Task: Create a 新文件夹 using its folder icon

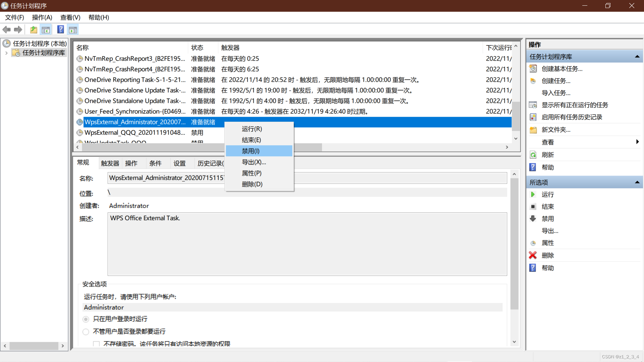Action: pos(533,129)
